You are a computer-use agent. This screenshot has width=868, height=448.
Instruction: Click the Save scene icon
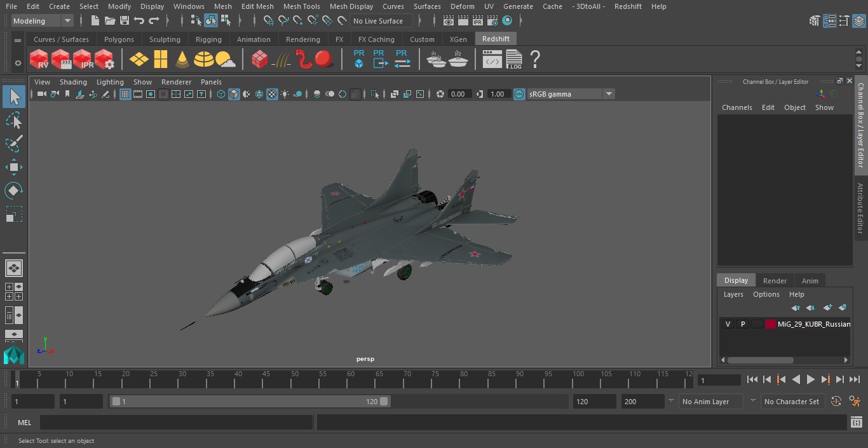pyautogui.click(x=125, y=21)
